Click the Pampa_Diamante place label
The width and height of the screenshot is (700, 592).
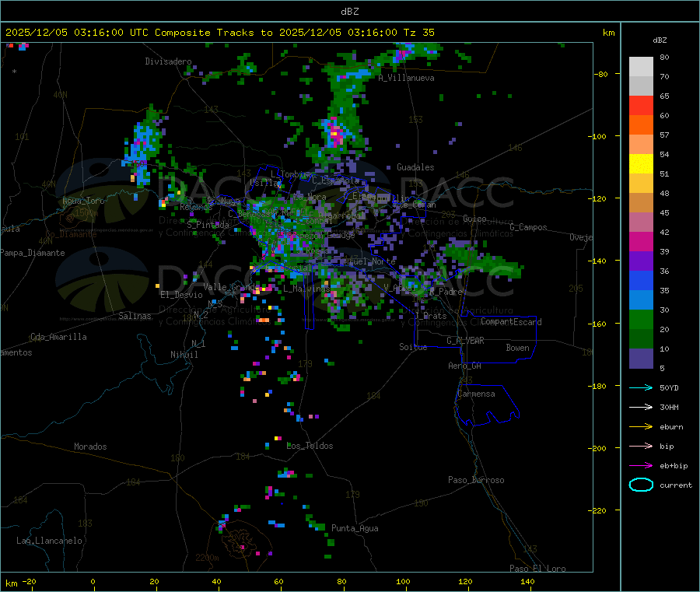pos(33,253)
